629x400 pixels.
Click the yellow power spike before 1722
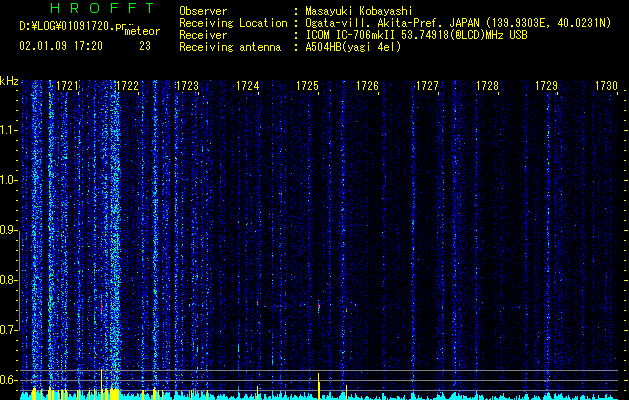(101, 384)
